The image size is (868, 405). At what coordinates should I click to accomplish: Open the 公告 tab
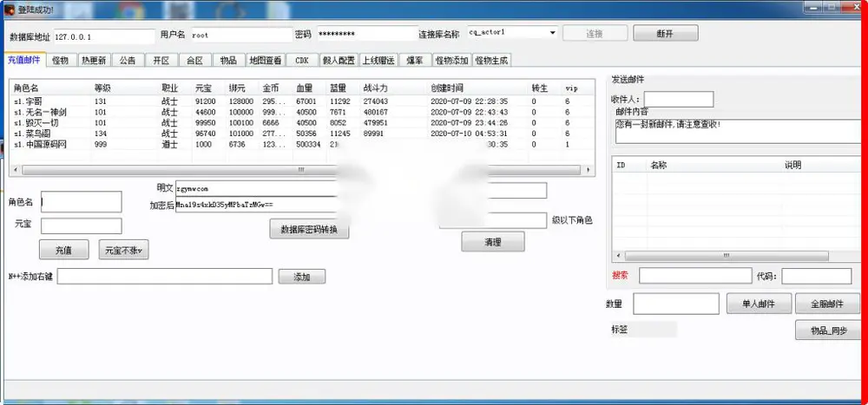(128, 61)
